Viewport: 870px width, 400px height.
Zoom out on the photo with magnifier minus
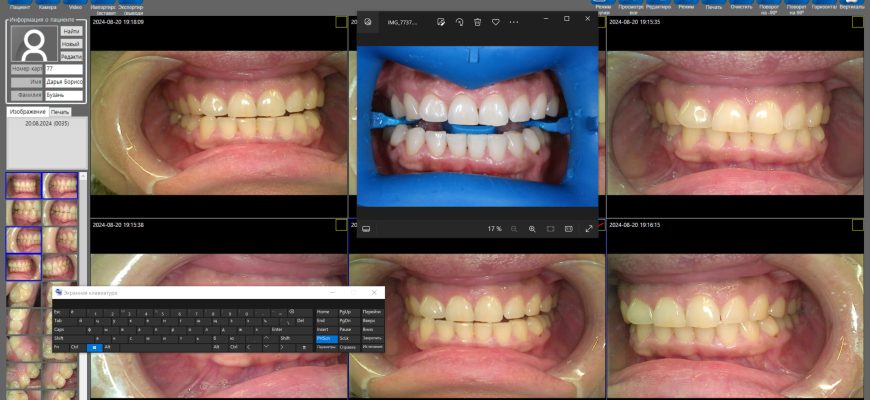click(514, 229)
